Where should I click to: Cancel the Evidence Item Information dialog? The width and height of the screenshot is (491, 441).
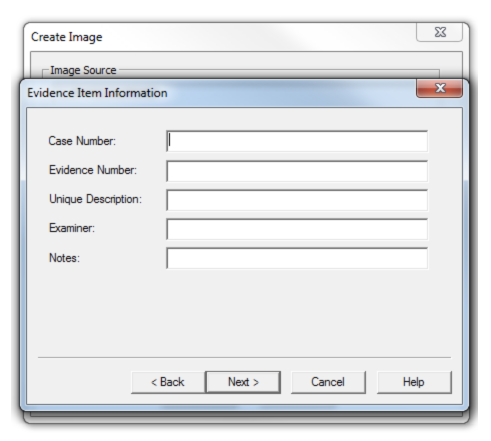[328, 382]
